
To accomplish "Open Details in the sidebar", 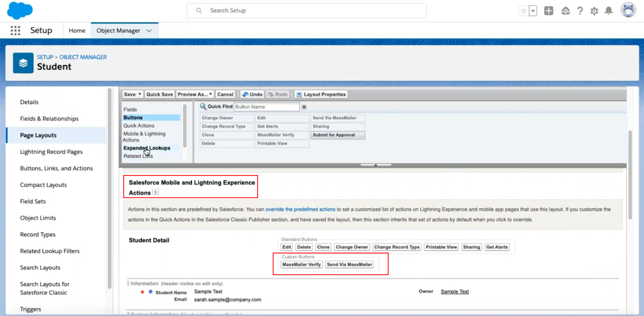I will (29, 102).
